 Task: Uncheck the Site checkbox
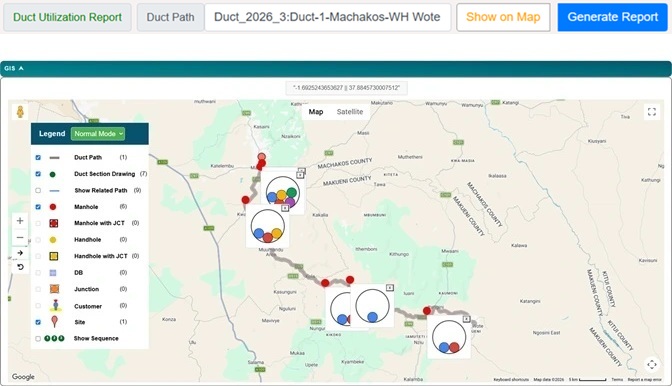(38, 322)
